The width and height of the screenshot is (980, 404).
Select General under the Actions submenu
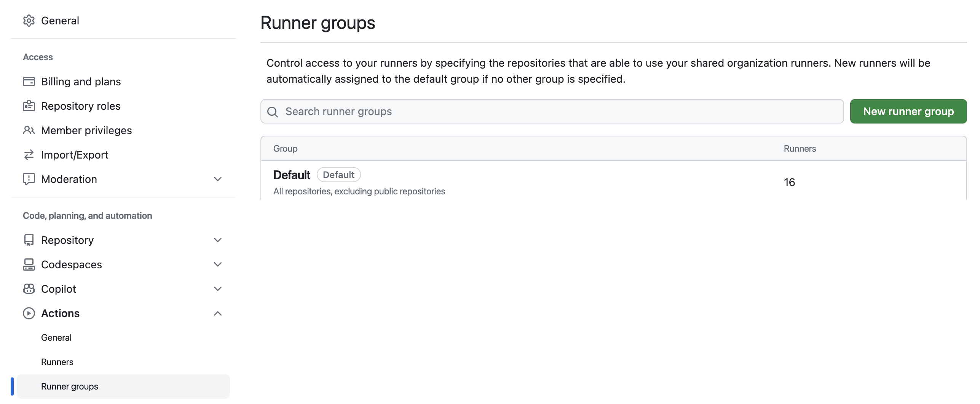(x=56, y=337)
